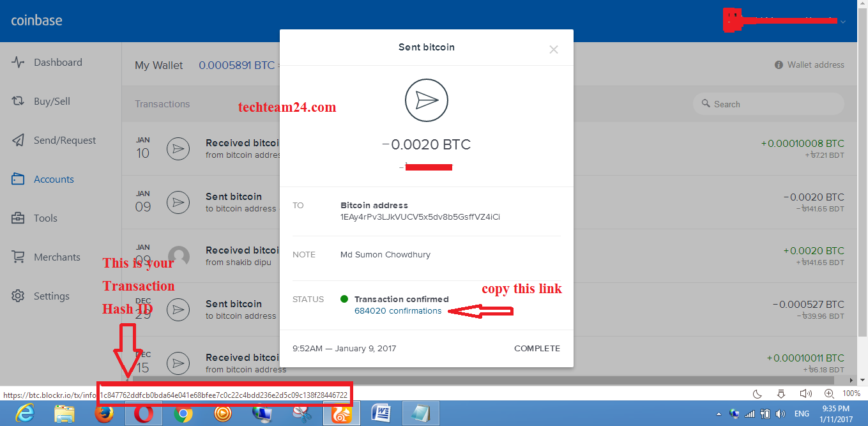Open Firefox from the taskbar
868x426 pixels.
point(103,414)
